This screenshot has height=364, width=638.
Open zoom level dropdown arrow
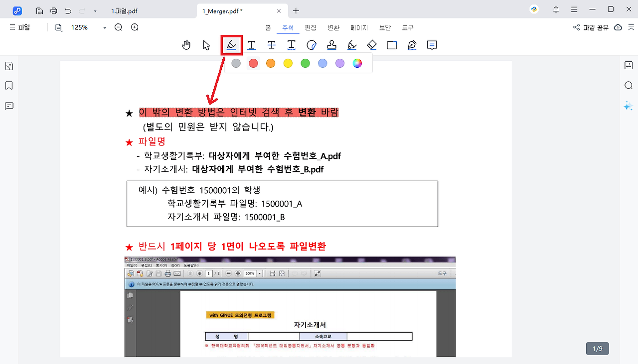[x=105, y=28]
